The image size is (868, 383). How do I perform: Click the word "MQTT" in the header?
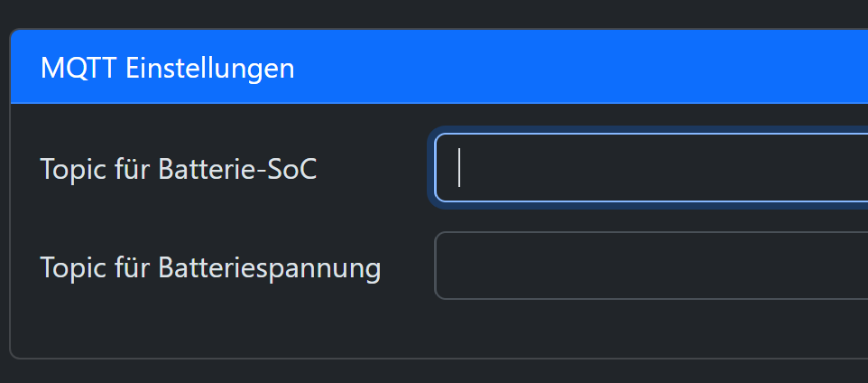[x=79, y=68]
